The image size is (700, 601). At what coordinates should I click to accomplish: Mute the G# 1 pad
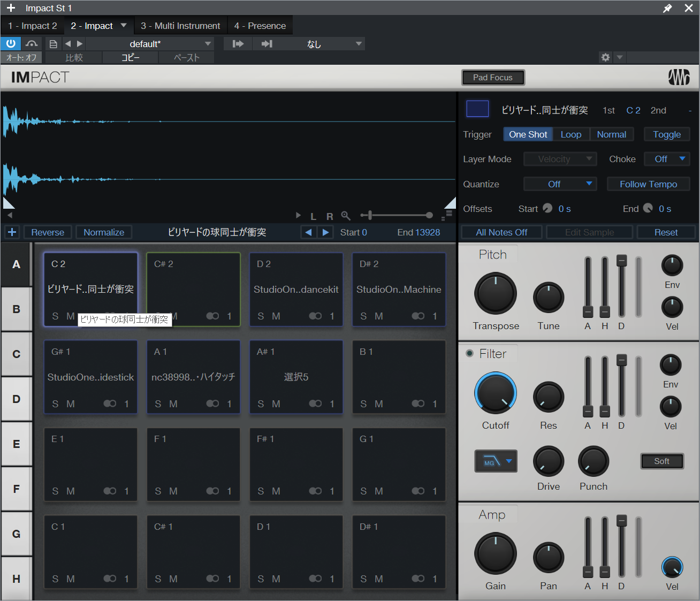coord(71,404)
